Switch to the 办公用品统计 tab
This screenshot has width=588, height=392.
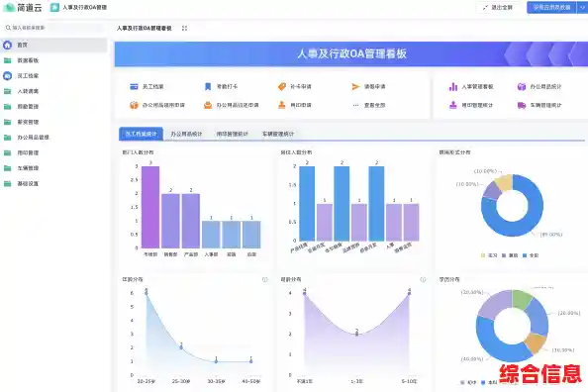pos(186,134)
